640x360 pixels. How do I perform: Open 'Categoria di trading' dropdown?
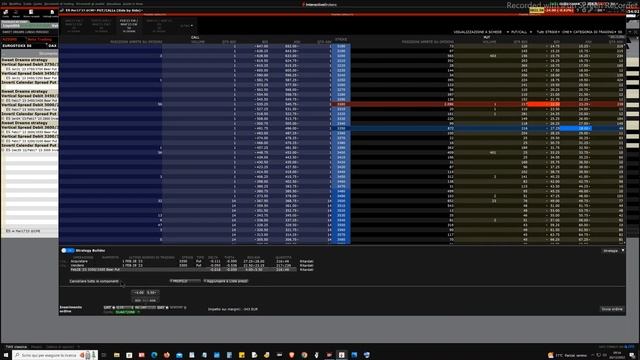tap(595, 32)
